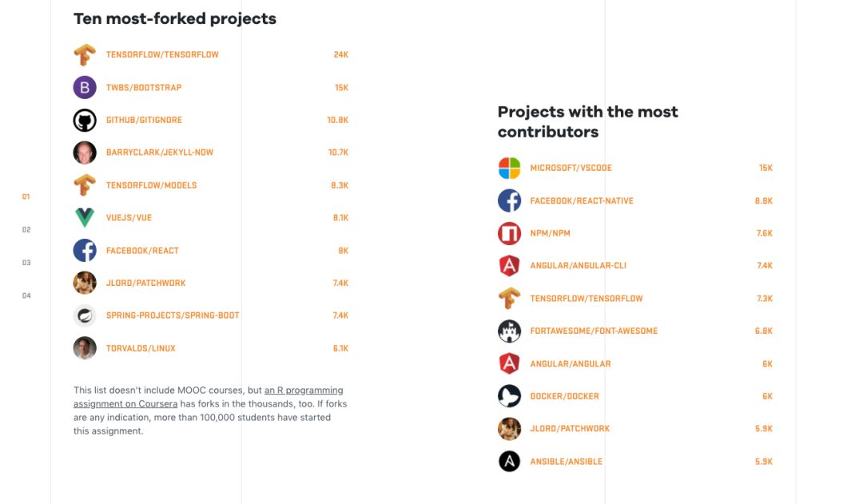Jump to section 01 in side navigation
The width and height of the screenshot is (863, 504).
(26, 196)
